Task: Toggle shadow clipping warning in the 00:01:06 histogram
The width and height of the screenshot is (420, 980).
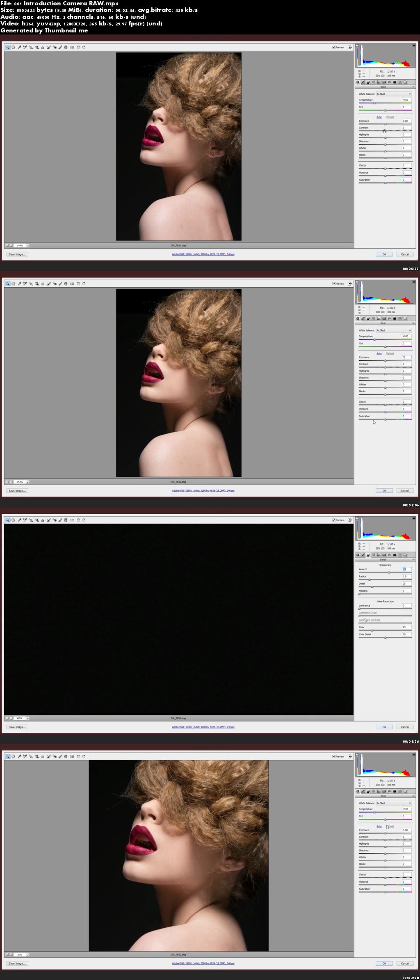Action: [357, 282]
